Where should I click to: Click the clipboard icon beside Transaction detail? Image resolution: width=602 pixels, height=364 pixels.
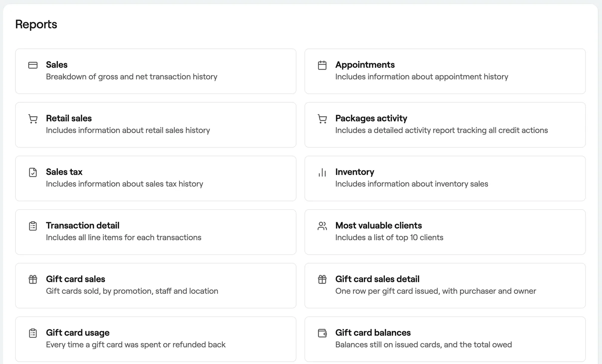click(x=33, y=226)
